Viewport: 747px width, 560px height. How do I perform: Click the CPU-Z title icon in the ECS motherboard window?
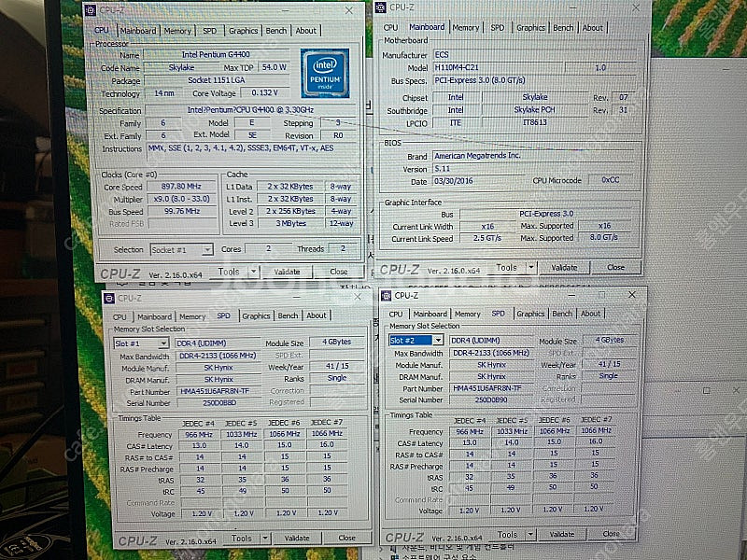[x=381, y=7]
